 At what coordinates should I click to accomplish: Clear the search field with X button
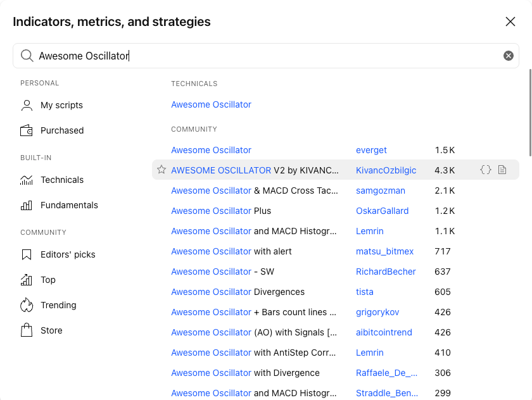[x=508, y=56]
